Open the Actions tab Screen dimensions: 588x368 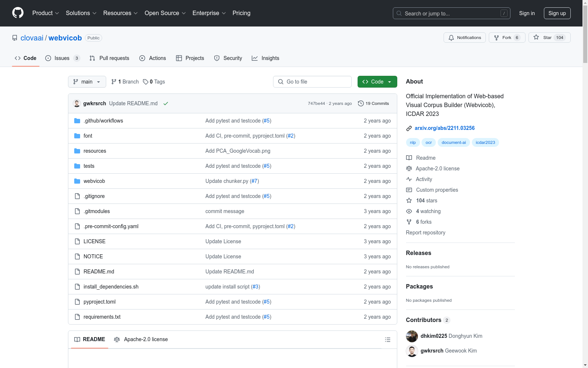[x=153, y=58]
